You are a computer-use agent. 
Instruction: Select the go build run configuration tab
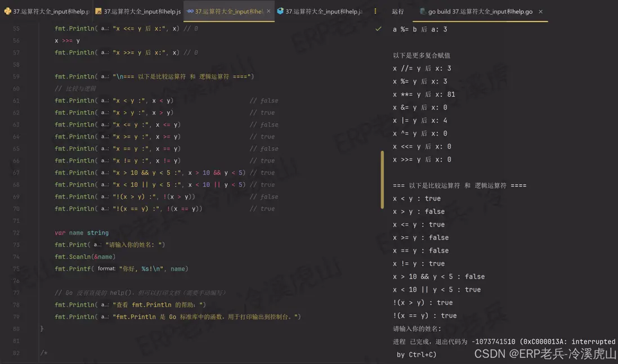click(480, 11)
